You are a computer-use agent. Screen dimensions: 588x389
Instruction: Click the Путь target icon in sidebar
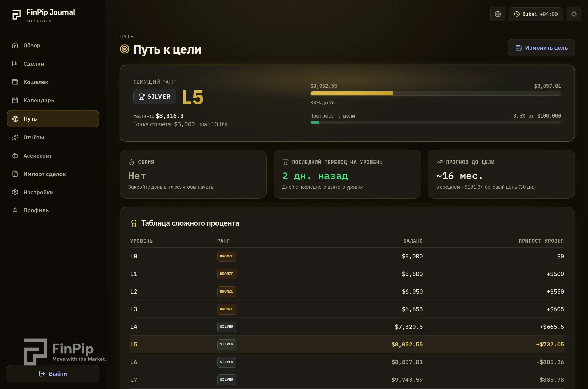(15, 119)
